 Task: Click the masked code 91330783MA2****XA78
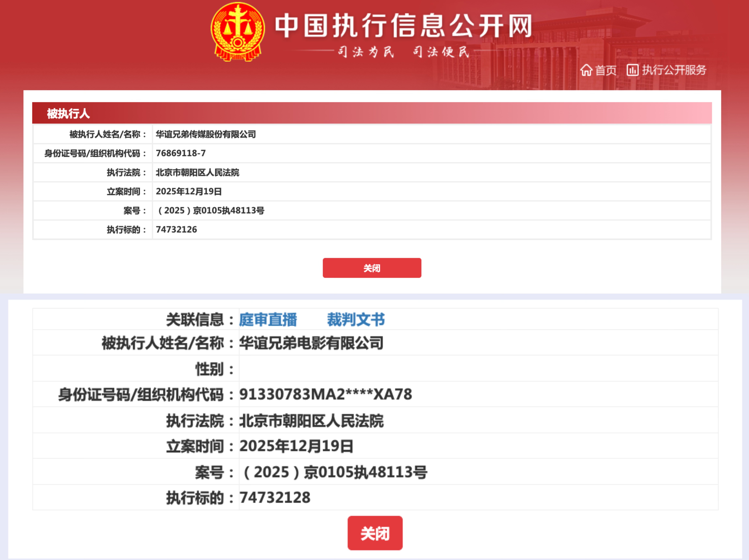click(x=326, y=395)
